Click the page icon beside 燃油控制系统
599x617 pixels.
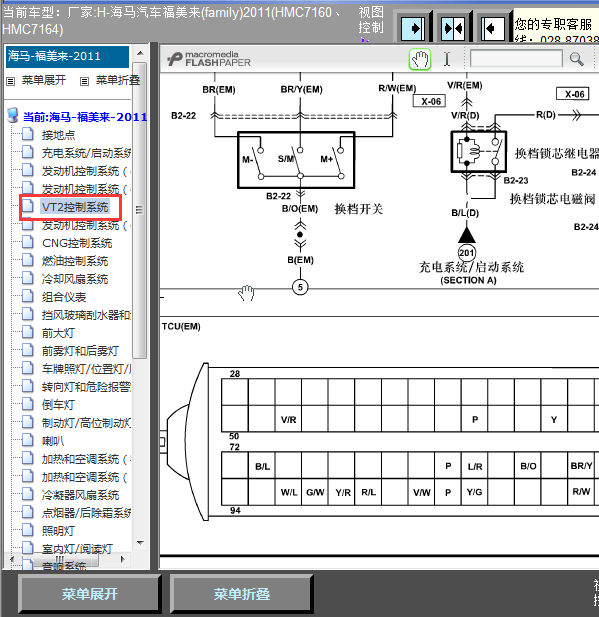click(28, 260)
